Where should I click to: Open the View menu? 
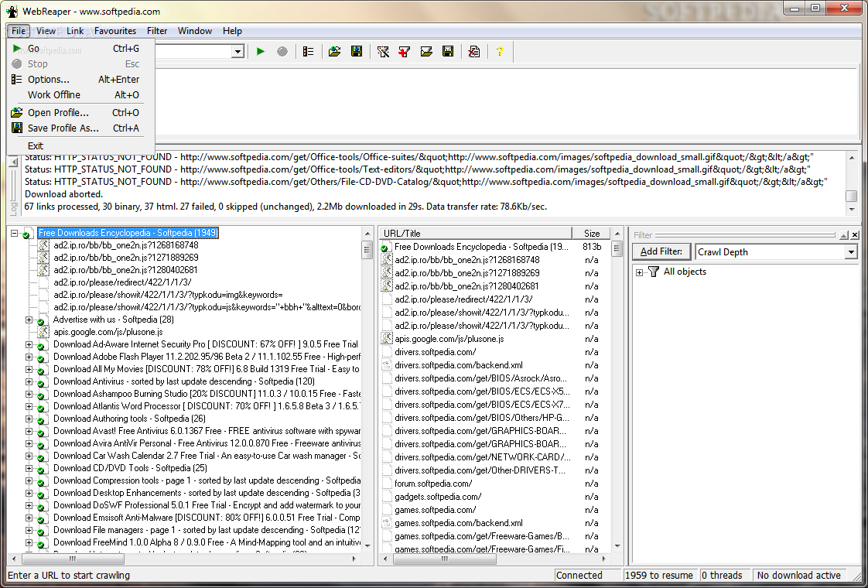(x=46, y=31)
